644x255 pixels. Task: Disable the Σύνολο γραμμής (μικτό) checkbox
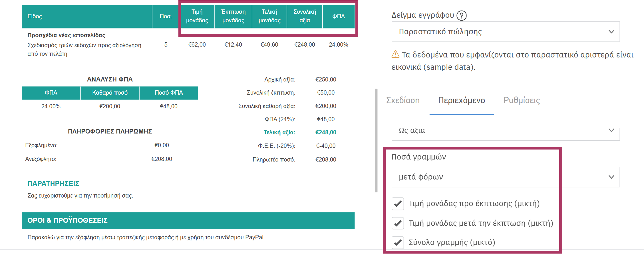point(398,242)
